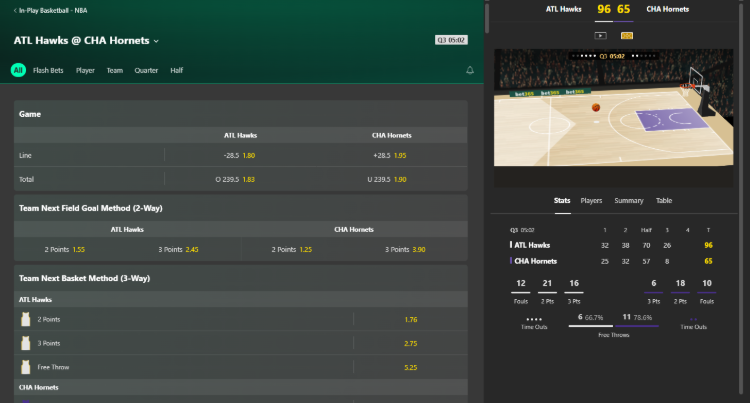Select the All markets filter
The height and width of the screenshot is (403, 750).
pyautogui.click(x=18, y=70)
